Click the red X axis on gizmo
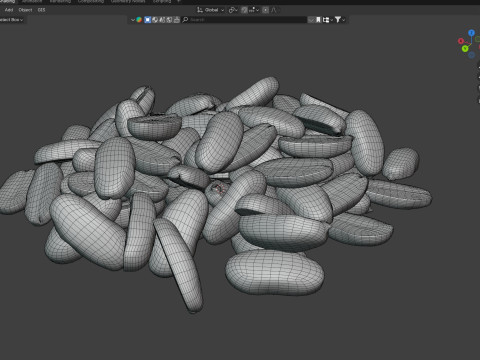480x360 pixels. point(461,41)
